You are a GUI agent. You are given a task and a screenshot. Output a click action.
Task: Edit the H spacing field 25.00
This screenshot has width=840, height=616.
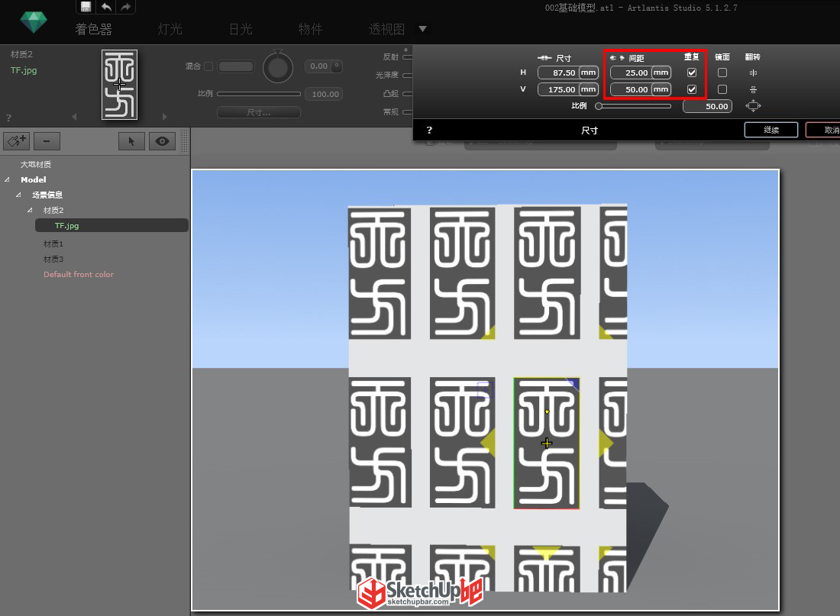631,73
